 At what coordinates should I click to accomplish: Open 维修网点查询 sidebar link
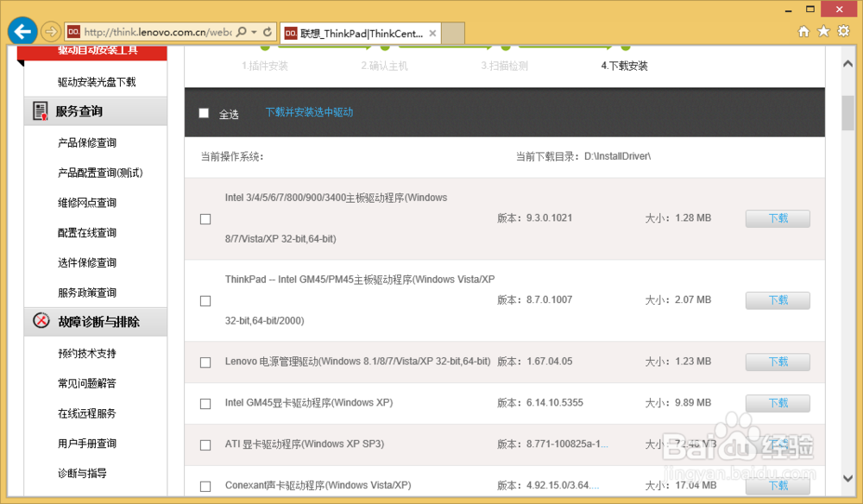[x=87, y=203]
